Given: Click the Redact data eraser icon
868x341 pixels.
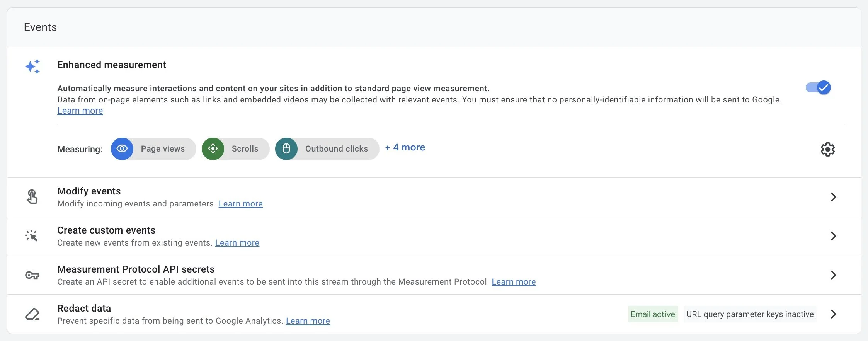Looking at the screenshot, I should tap(32, 314).
